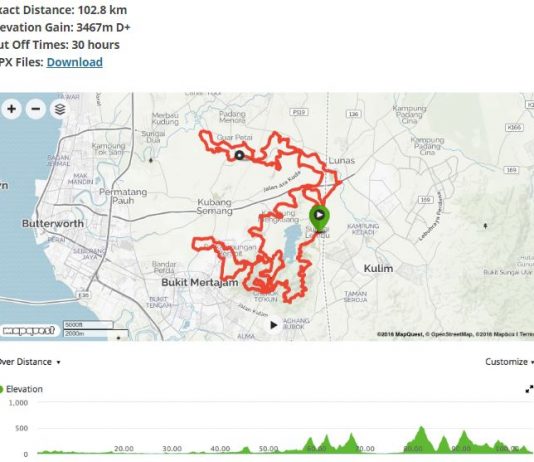Viewport: 534px width, 462px height.
Task: Click the Butterworth city label
Action: (x=53, y=224)
